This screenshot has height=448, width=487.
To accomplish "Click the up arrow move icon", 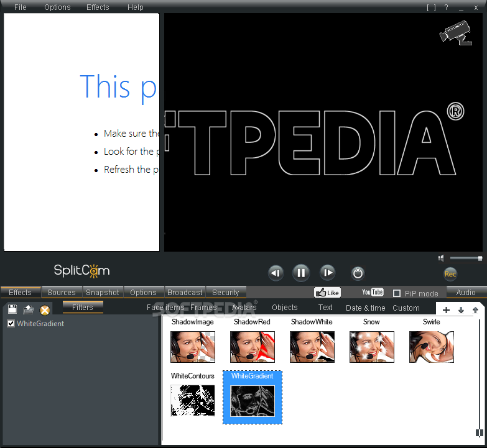I will (475, 309).
